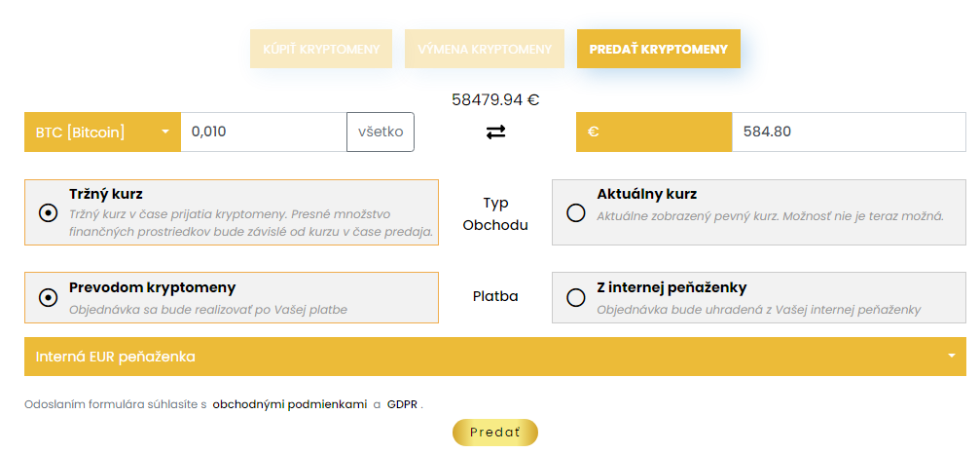Open the obchodnými podmienkami link
This screenshot has height=453, width=980.
click(289, 403)
